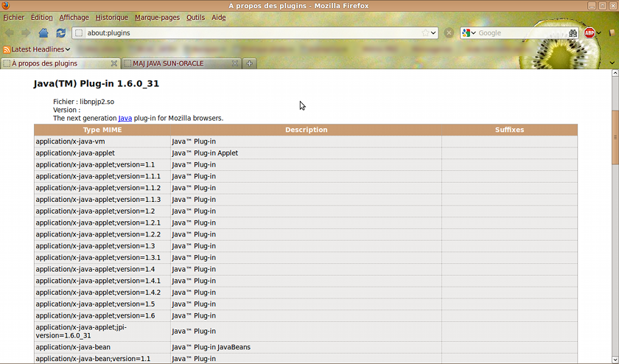Click the 'application/x-java-bean' cell
This screenshot has height=364, width=619.
coord(102,347)
